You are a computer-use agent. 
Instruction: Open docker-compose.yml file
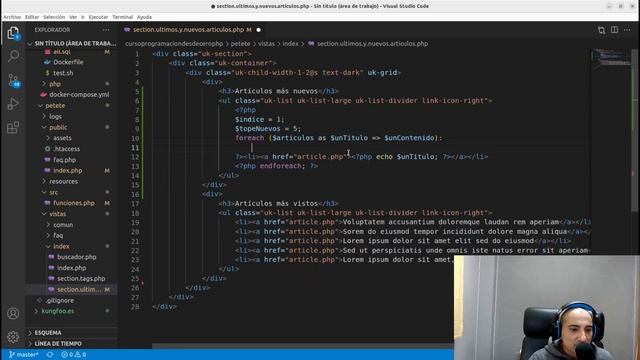[x=79, y=95]
